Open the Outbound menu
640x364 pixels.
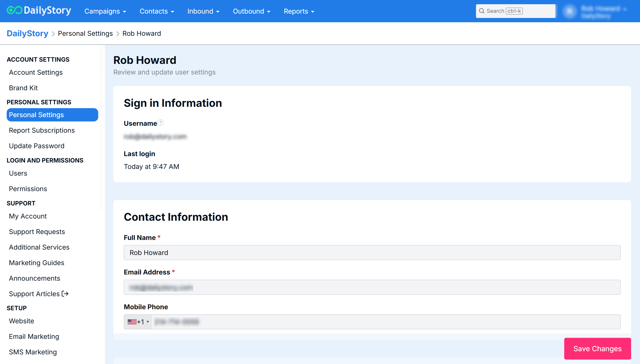click(x=251, y=11)
